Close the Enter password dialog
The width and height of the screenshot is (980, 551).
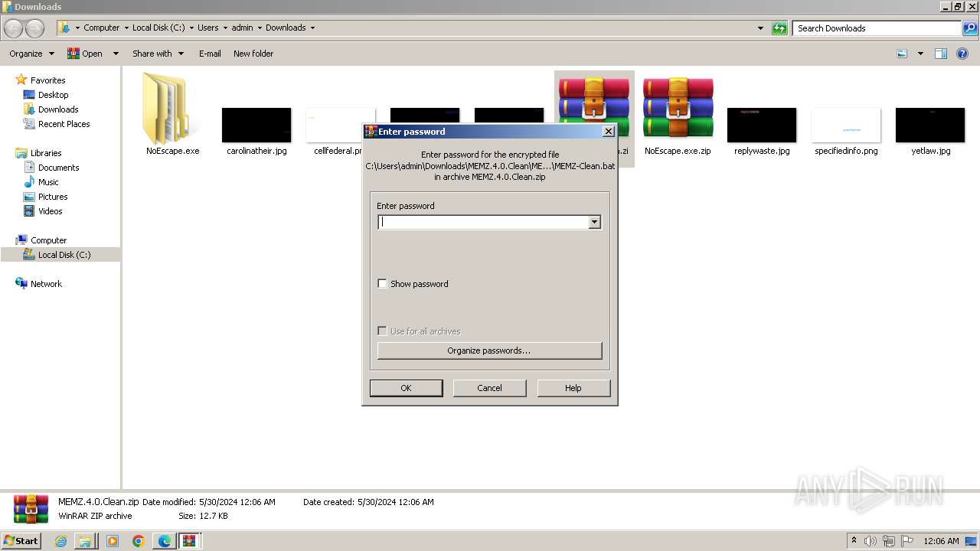609,132
